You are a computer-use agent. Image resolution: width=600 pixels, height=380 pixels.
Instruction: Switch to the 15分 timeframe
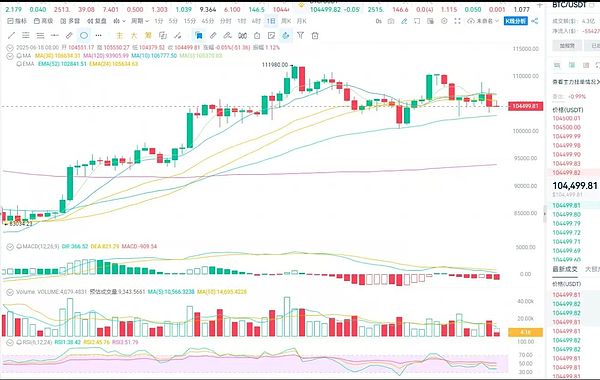(189, 21)
